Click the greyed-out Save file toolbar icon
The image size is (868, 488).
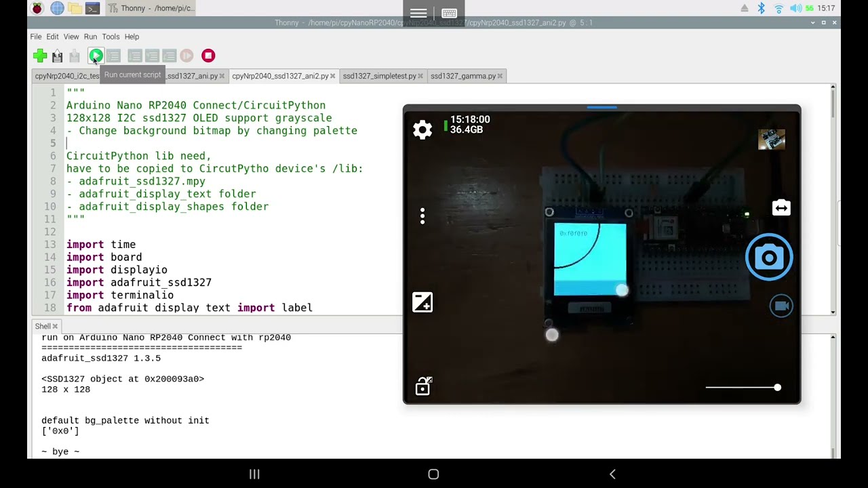75,56
